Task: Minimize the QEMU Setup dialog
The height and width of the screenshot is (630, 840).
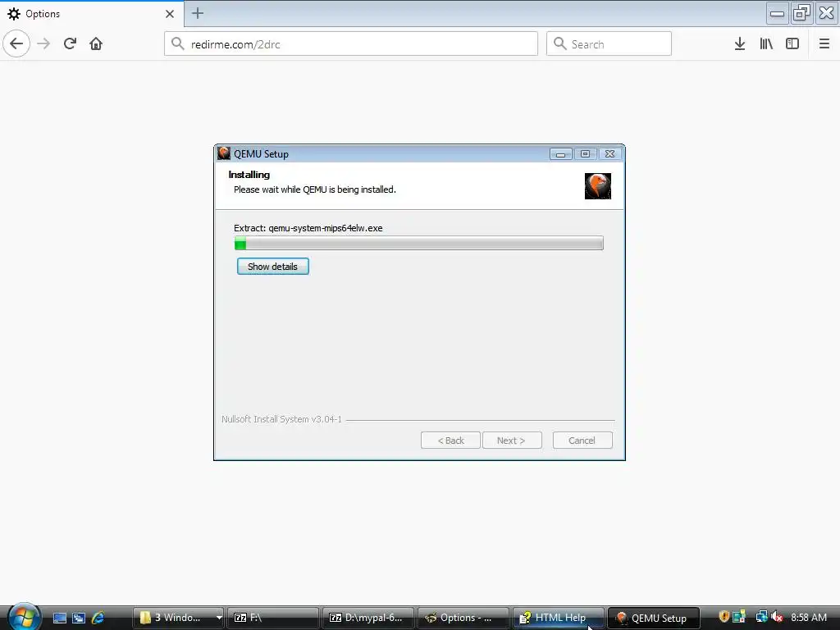Action: point(560,154)
